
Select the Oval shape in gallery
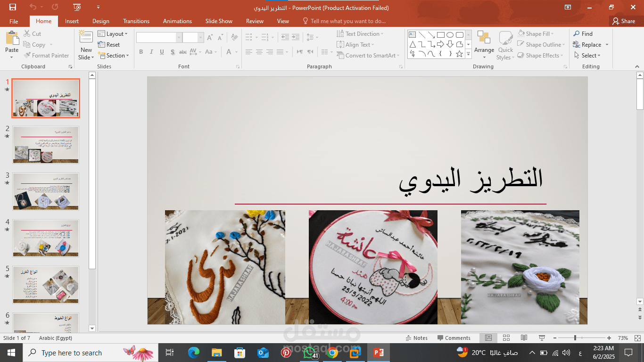pos(450,35)
